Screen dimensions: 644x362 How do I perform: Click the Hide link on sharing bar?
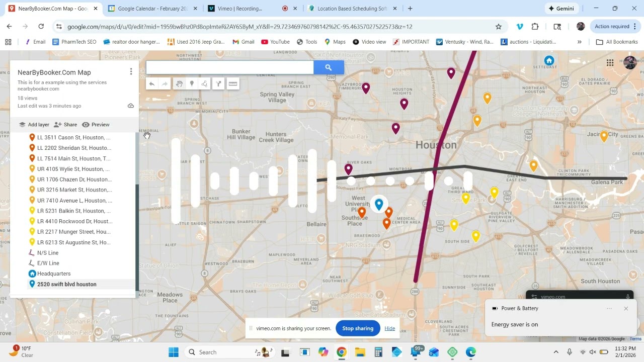(390, 328)
